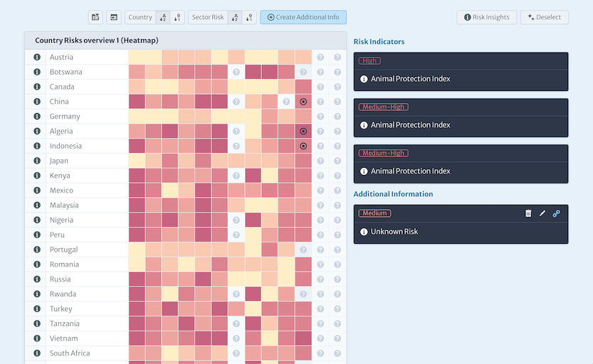593x364 pixels.
Task: Delete the Unknown Risk entry via trash icon
Action: pyautogui.click(x=528, y=213)
